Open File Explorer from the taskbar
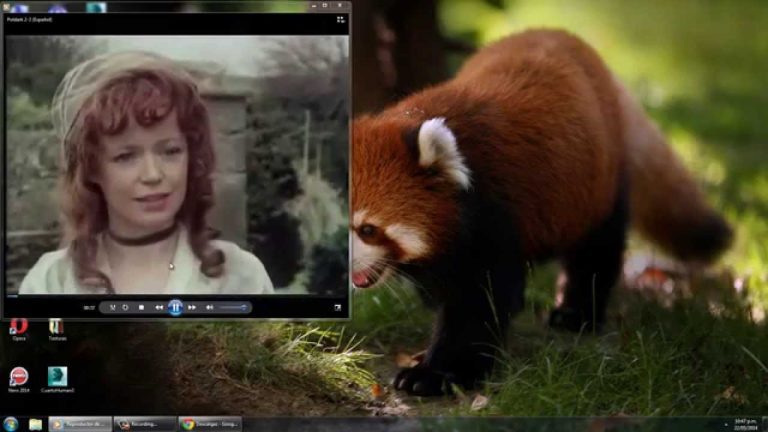768x432 pixels. [x=35, y=424]
